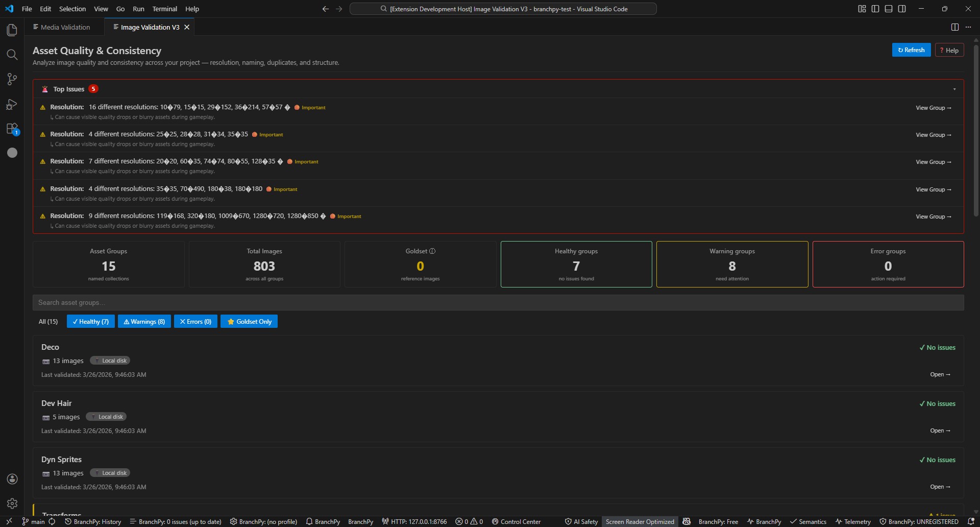This screenshot has width=980, height=527.
Task: Click the Semantics status item
Action: click(x=808, y=521)
